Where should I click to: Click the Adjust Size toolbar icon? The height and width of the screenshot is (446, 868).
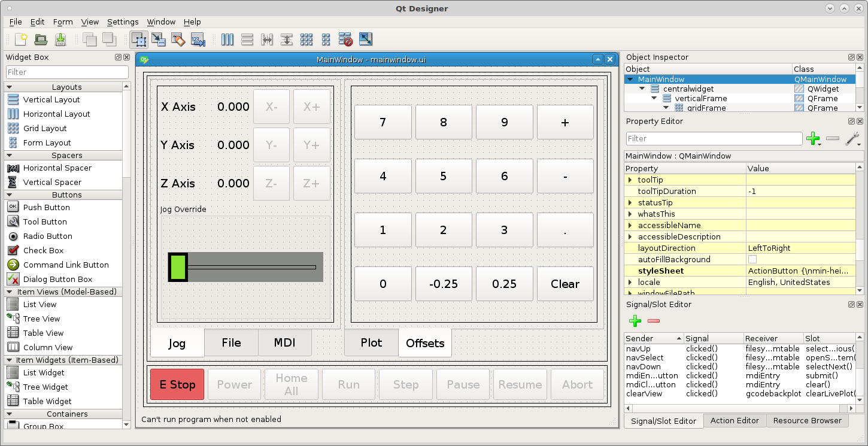click(365, 40)
